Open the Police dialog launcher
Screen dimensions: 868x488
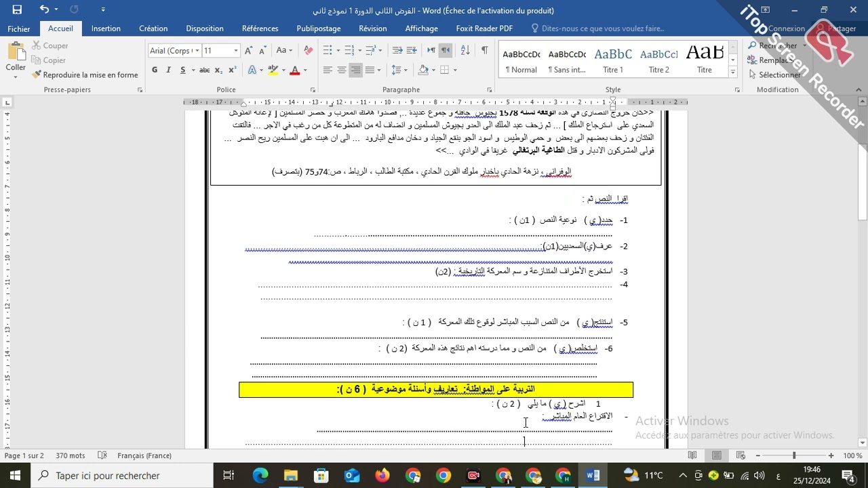click(x=313, y=89)
